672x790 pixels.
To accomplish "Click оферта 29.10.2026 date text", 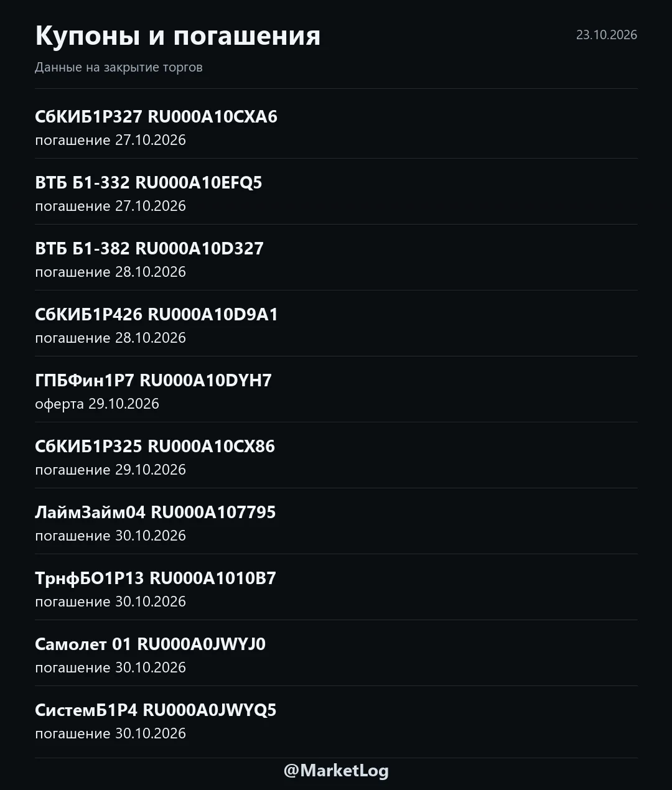I will pos(97,404).
